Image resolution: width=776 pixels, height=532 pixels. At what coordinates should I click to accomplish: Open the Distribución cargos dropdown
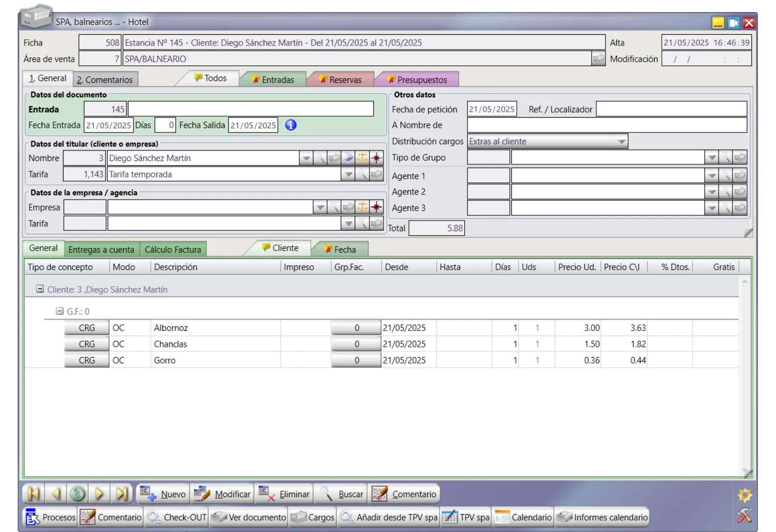point(621,142)
